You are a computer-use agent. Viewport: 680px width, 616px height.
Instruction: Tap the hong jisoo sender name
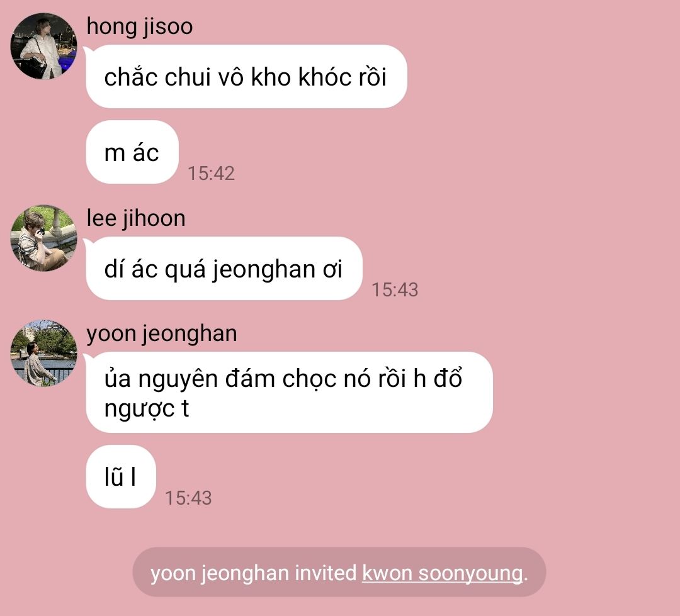[x=140, y=26]
